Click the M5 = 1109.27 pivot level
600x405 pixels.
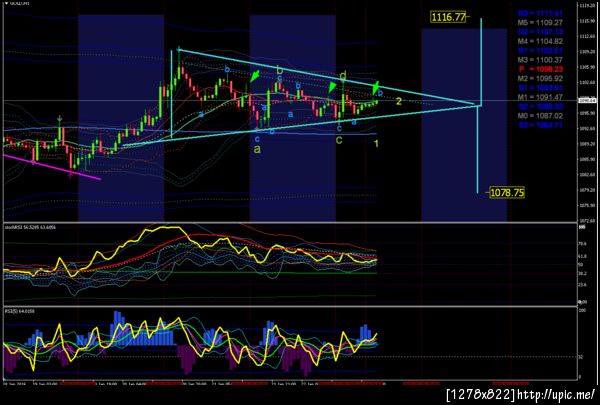[540, 23]
